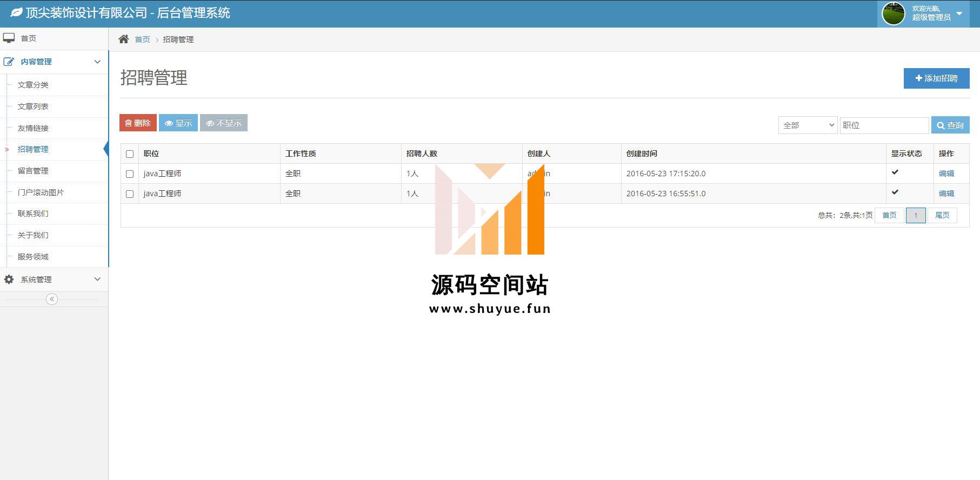Click the home icon in breadcrumb

pos(124,39)
